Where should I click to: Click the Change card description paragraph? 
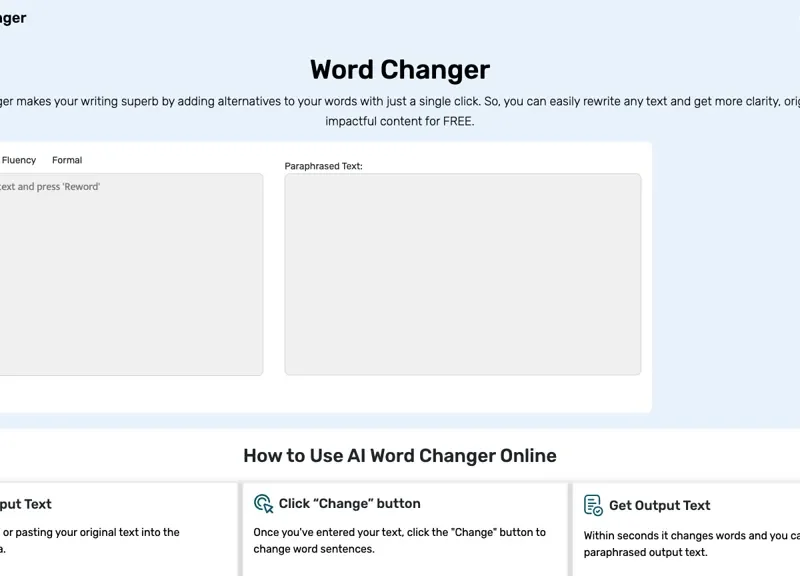[x=400, y=542]
